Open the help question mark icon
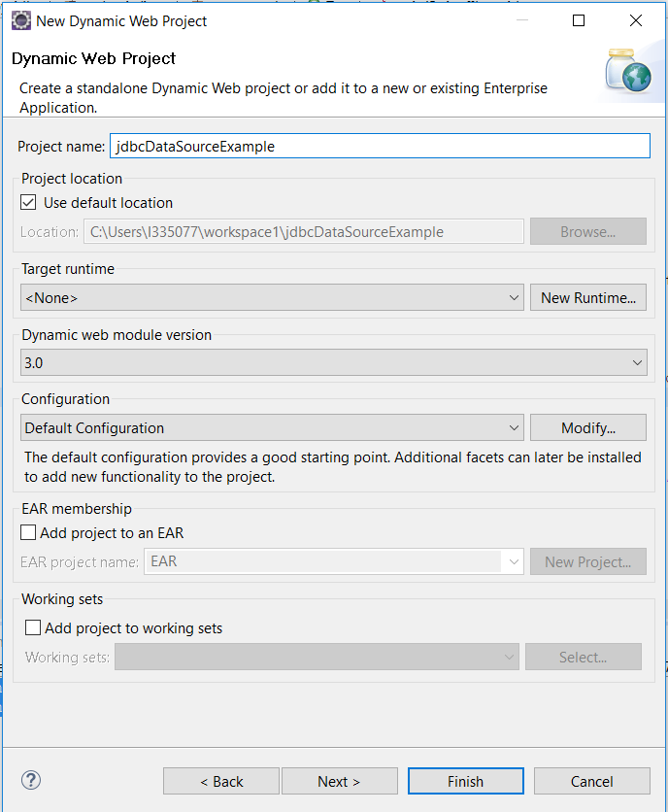Viewport: 668px width, 812px height. (x=30, y=780)
